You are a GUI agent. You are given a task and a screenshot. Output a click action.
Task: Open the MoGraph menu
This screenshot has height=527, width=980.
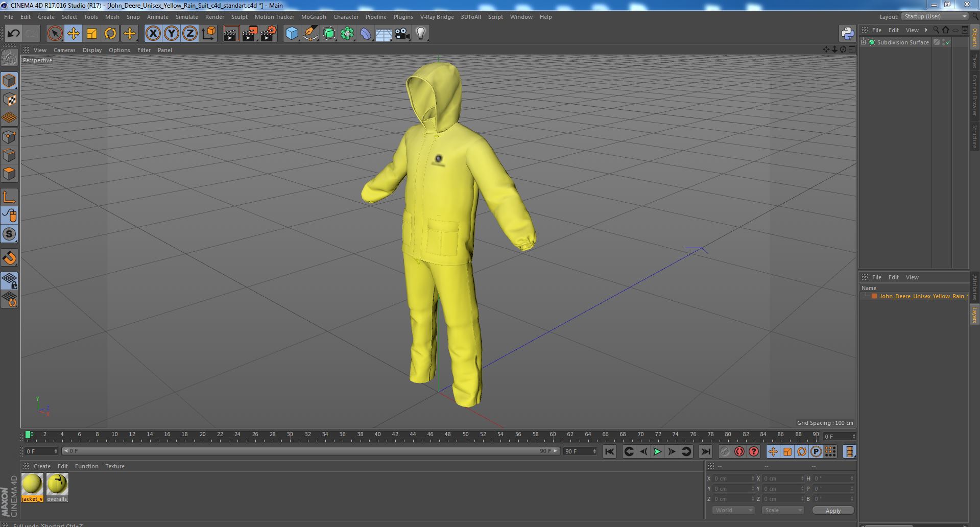point(314,17)
